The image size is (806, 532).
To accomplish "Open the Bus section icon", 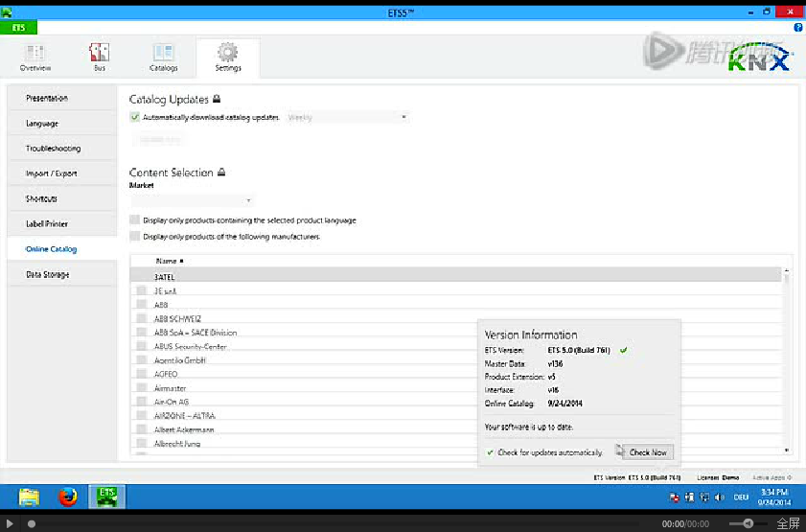I will click(99, 53).
